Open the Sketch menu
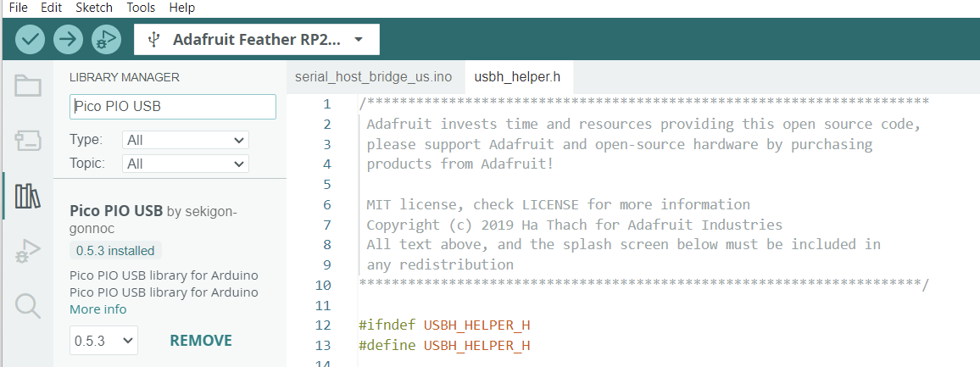 (x=93, y=8)
